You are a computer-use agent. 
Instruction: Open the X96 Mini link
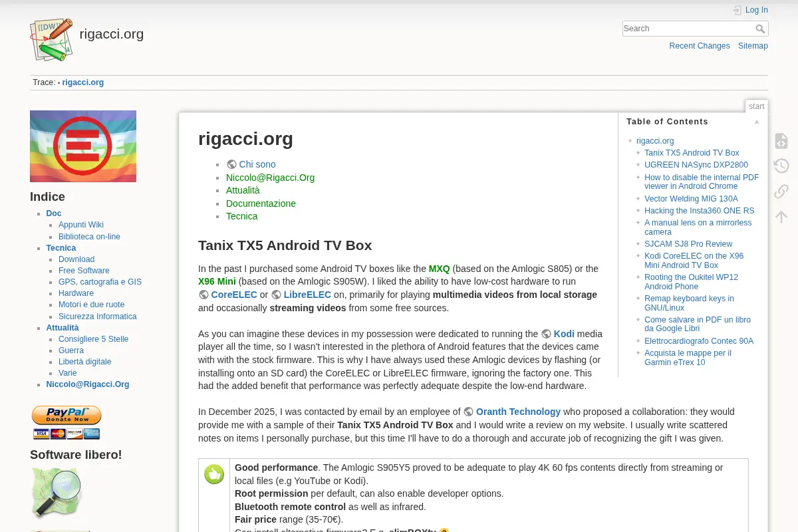pos(217,281)
